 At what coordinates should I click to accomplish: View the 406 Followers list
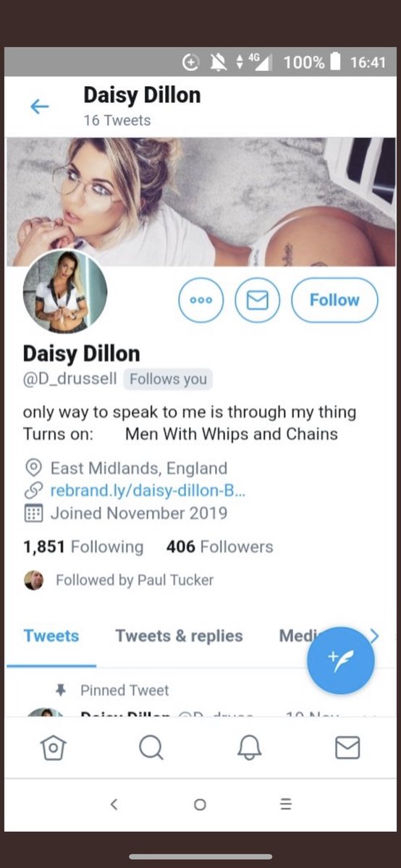click(x=220, y=546)
